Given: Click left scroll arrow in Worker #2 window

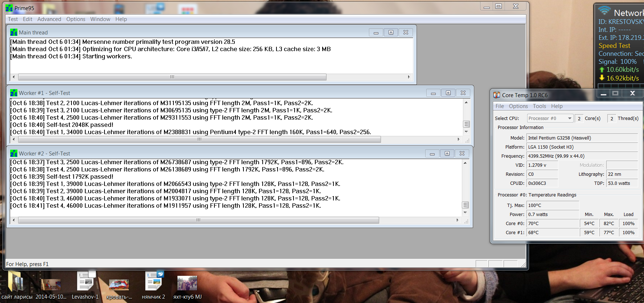Looking at the screenshot, I should (14, 220).
